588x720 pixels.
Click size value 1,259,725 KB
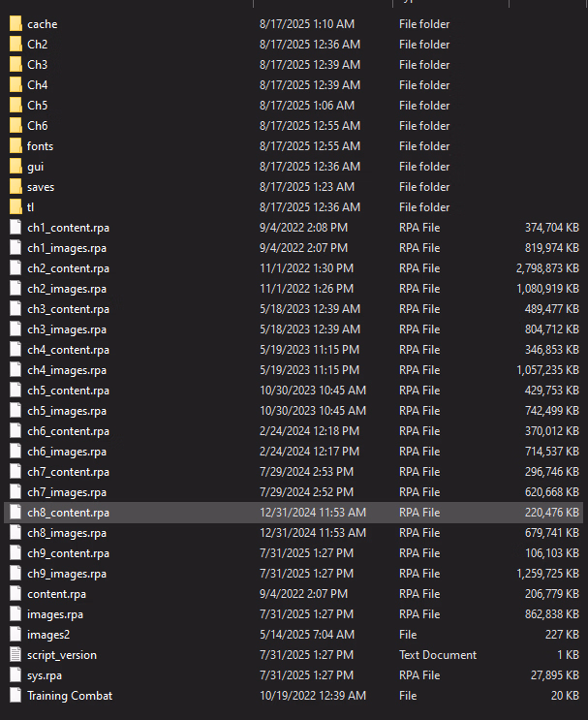547,574
